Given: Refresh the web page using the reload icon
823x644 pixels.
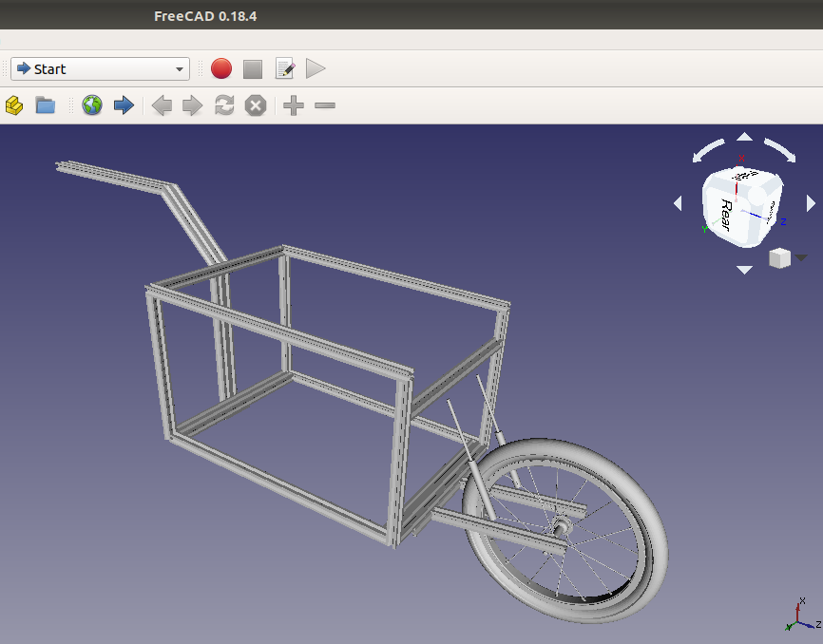Looking at the screenshot, I should 224,105.
